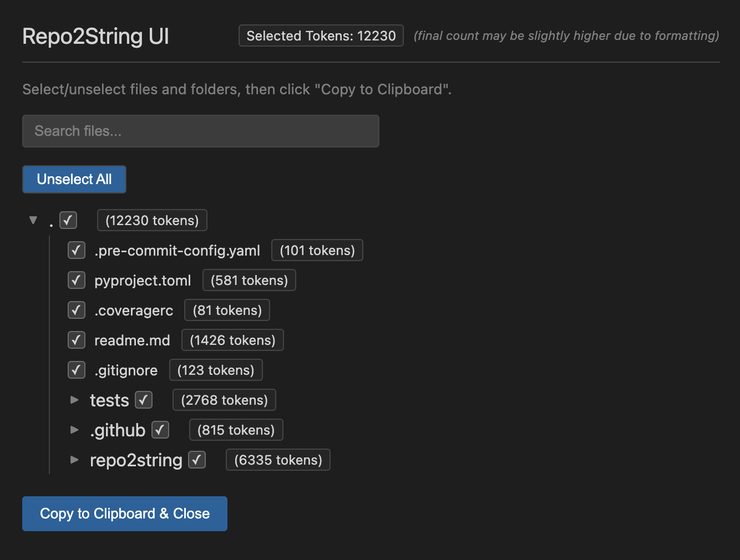Deselect the .github folder checkbox
Viewport: 740px width, 560px height.
click(x=160, y=430)
